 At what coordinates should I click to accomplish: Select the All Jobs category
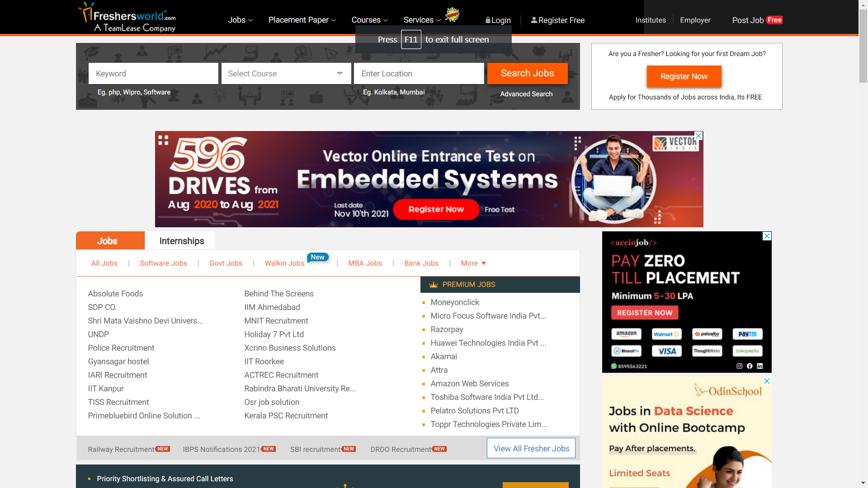(x=104, y=263)
